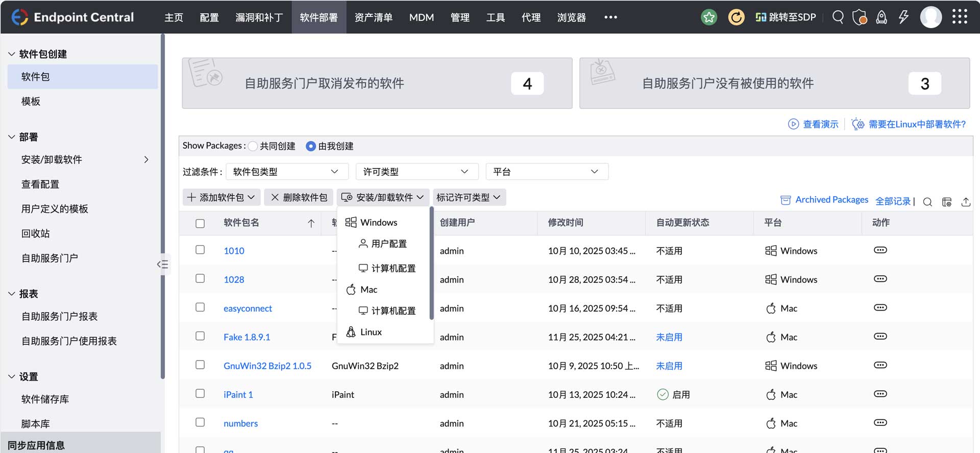Check the easyconnect package checkbox

point(200,307)
